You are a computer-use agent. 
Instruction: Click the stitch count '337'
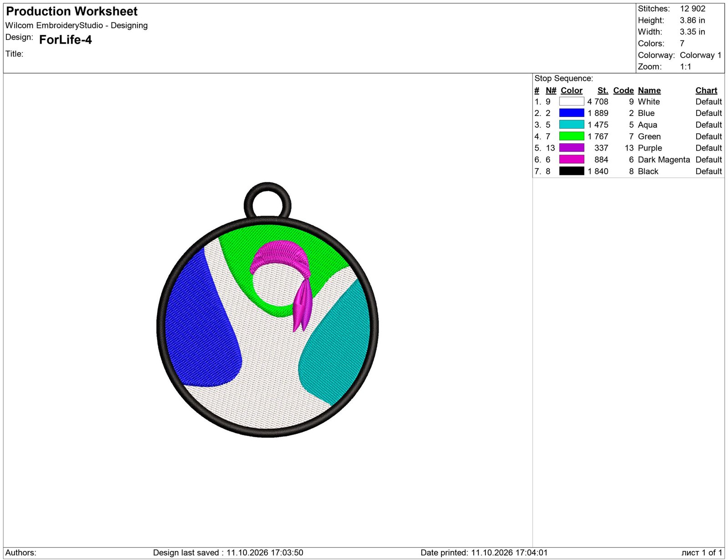pos(601,148)
